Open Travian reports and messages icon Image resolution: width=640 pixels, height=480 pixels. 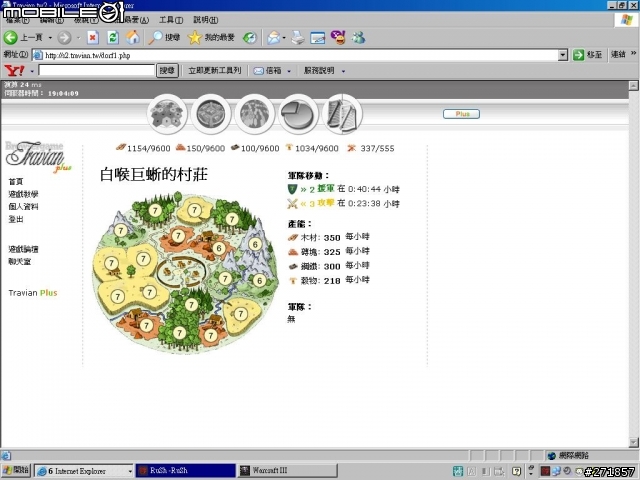(x=342, y=113)
